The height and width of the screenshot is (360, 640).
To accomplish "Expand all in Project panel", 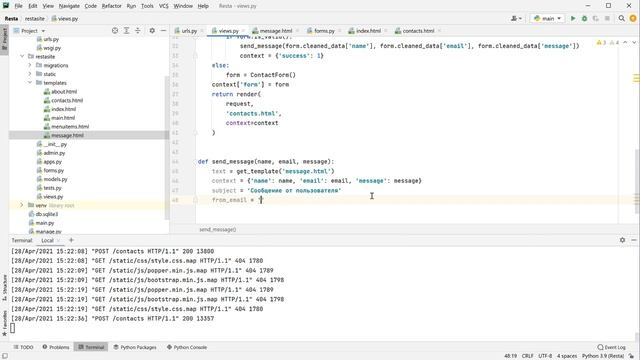I will tap(127, 31).
